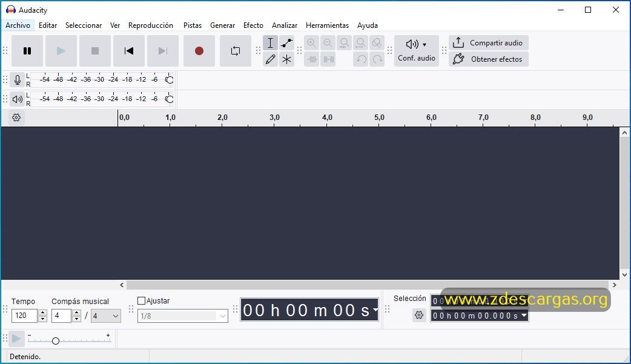Enable the Ajustar snap checkbox
Viewport: 631px width, 364px height.
141,301
